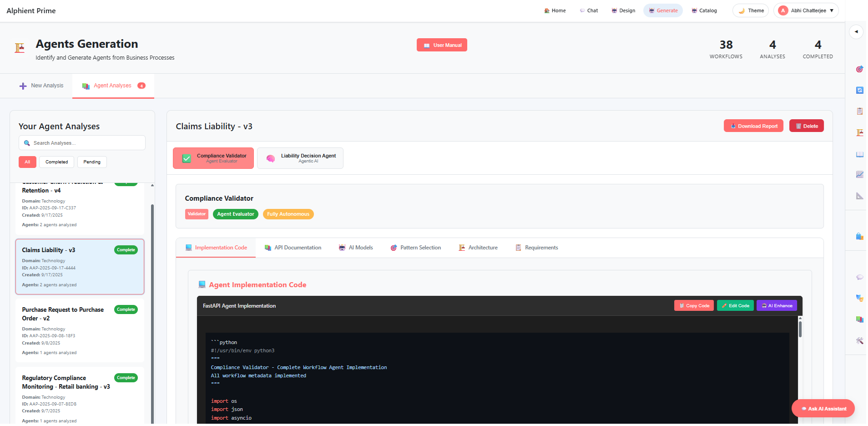Toggle the Theme switcher
868x426 pixels.
click(x=751, y=10)
